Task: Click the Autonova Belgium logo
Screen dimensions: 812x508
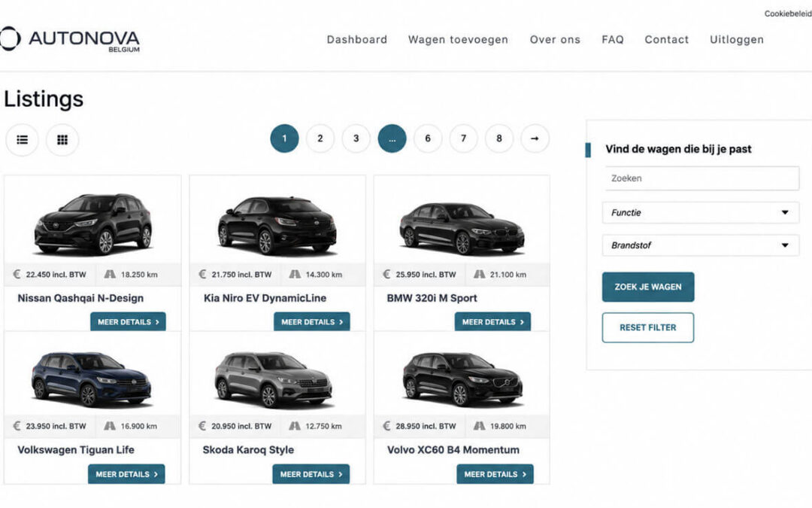Action: pyautogui.click(x=70, y=40)
